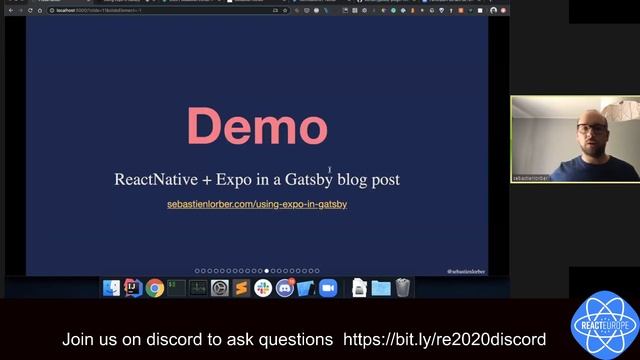Open the Zoom app in the dock
640x360 pixels.
coord(328,288)
